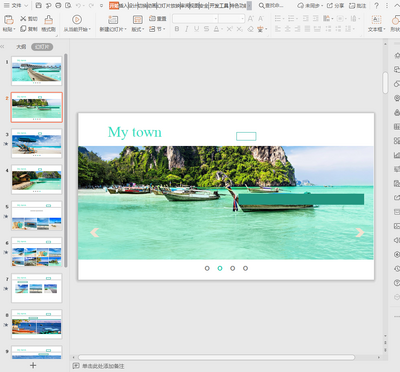Click the paste clipboard icon
Screen dimensions: 400x372
pos(9,20)
